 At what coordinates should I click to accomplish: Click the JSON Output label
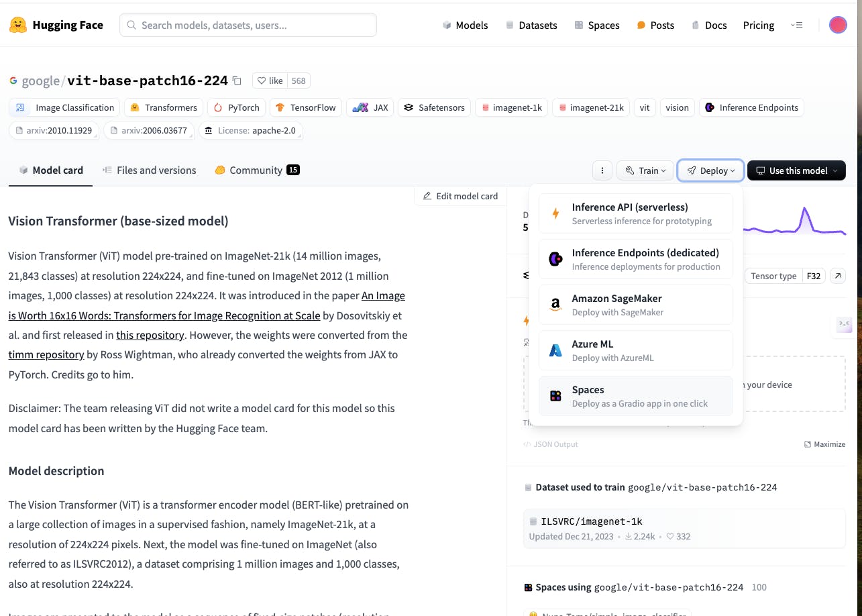click(550, 444)
